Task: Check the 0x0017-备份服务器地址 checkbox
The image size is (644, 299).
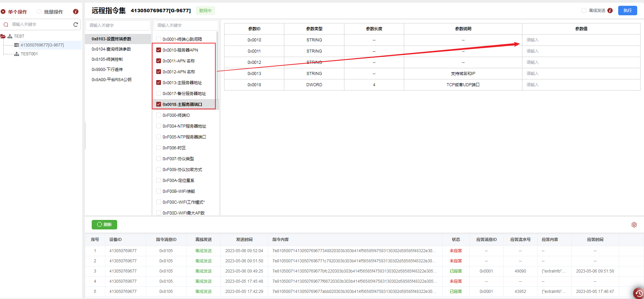Action: [x=159, y=93]
